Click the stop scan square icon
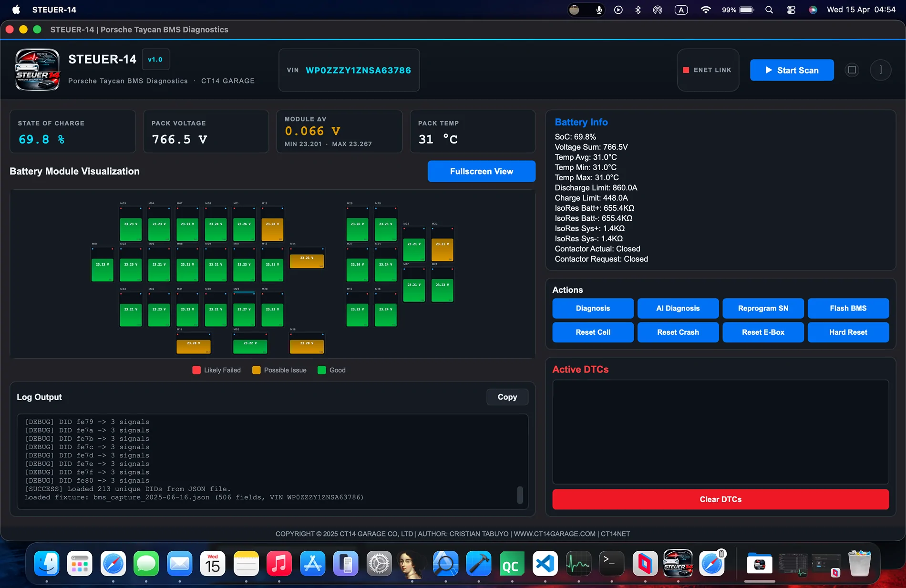Viewport: 906px width, 588px height. point(852,70)
